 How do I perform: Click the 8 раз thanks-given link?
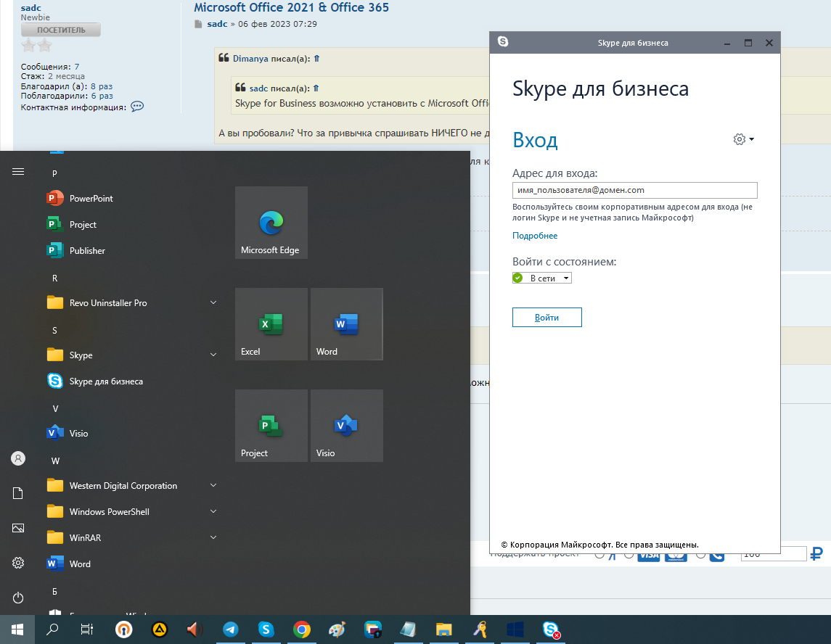[x=101, y=86]
